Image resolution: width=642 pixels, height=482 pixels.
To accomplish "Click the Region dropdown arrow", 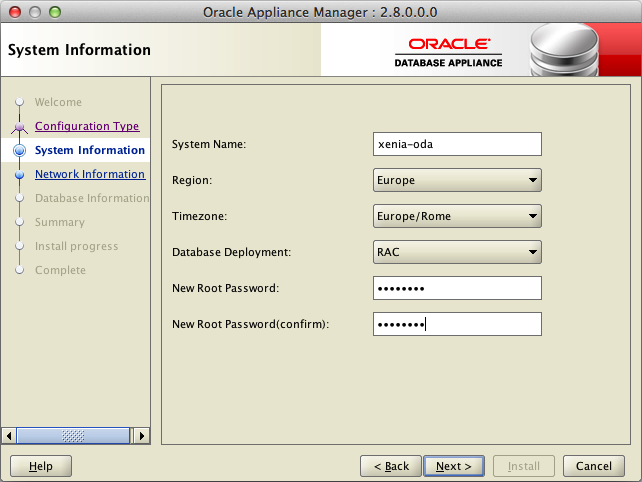I will (x=532, y=180).
